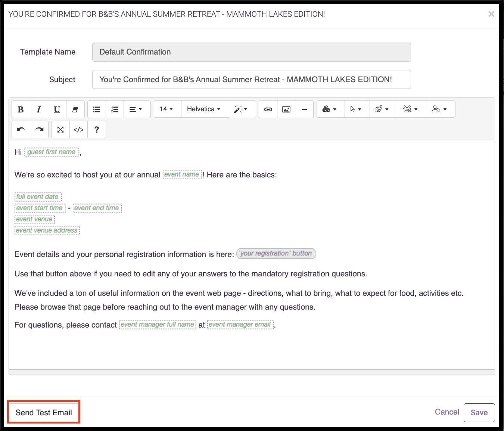Select the guest first name placeholder
504x431 pixels.
pos(52,152)
